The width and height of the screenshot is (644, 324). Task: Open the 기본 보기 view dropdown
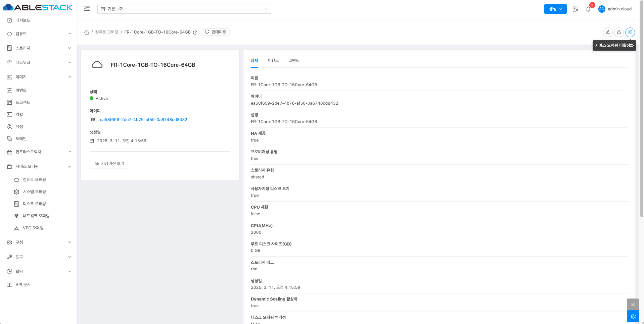click(184, 9)
